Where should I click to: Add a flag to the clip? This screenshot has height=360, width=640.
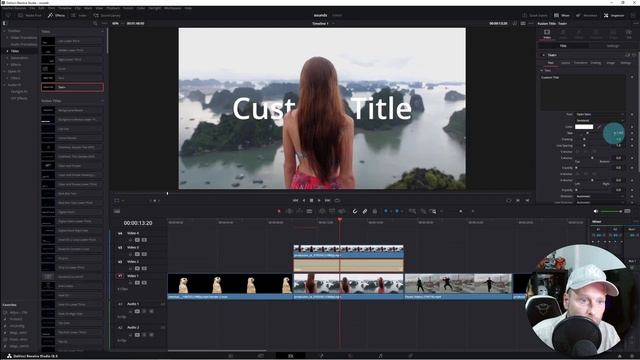(386, 211)
